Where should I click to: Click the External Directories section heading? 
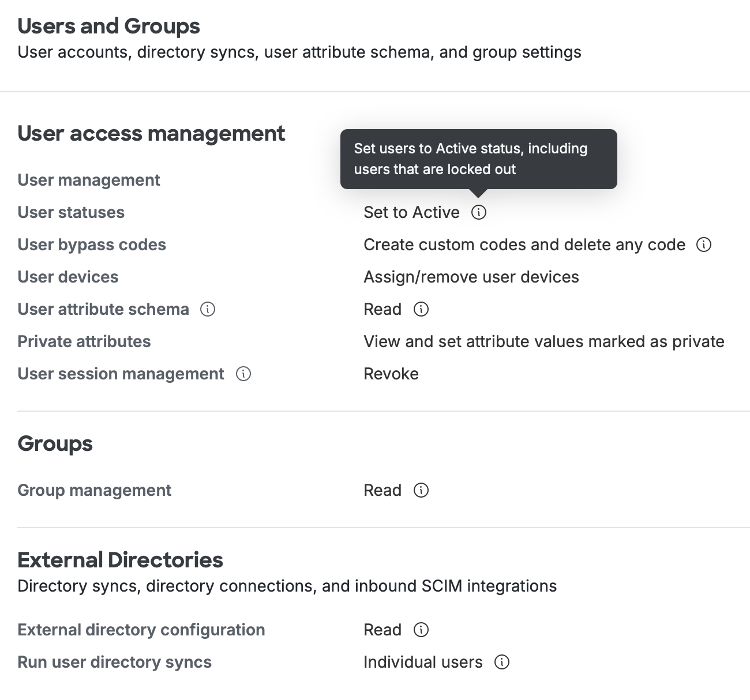pyautogui.click(x=120, y=560)
